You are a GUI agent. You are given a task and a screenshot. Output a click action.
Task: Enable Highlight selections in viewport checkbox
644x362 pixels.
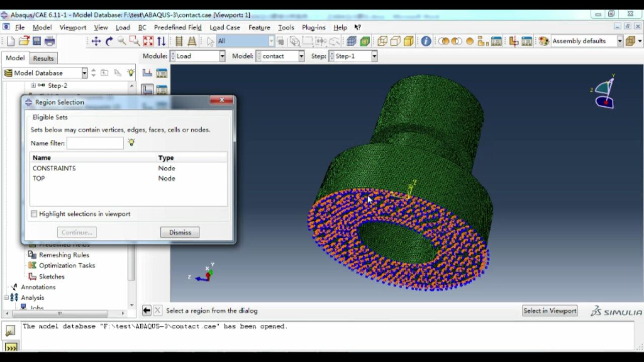click(34, 214)
